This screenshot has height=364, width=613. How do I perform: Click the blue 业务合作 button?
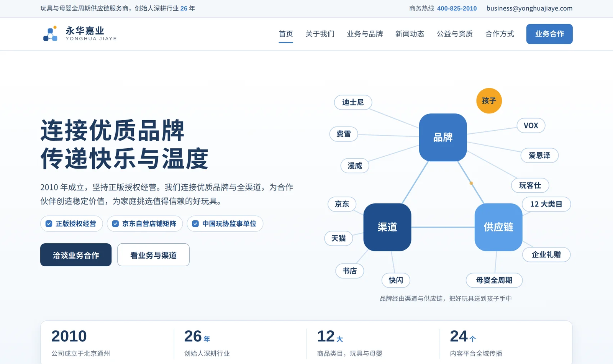tap(549, 34)
